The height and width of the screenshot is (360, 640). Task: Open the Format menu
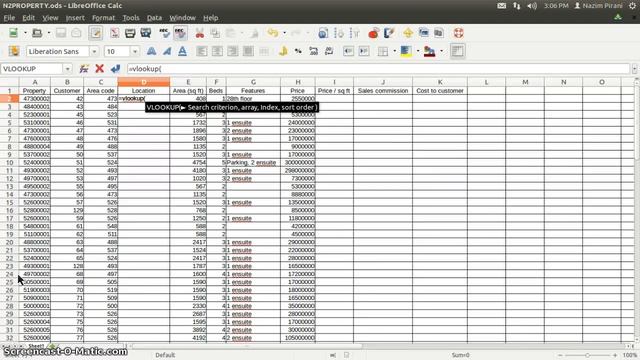tap(103, 18)
